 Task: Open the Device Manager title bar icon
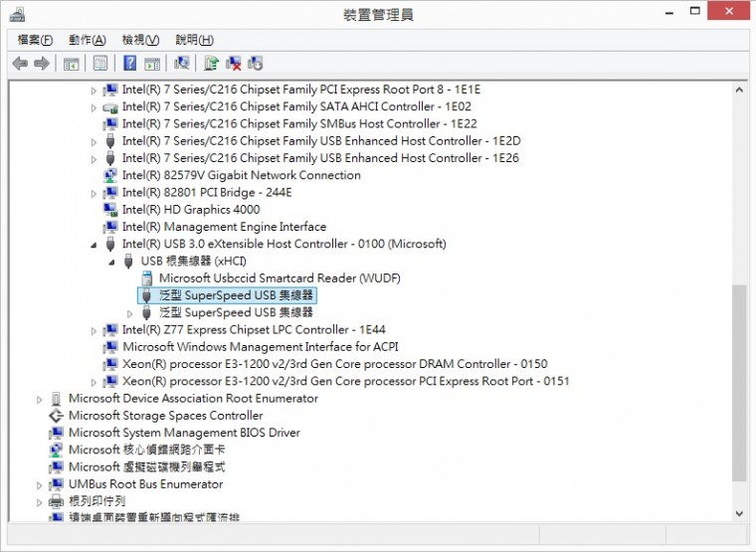pos(17,15)
